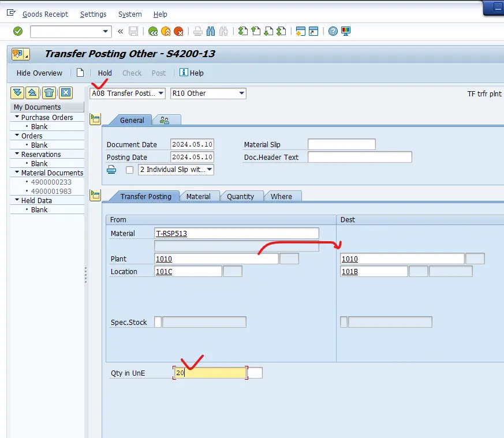Open material document 4900001983
Screen dimensions: 504x438
[x=51, y=191]
